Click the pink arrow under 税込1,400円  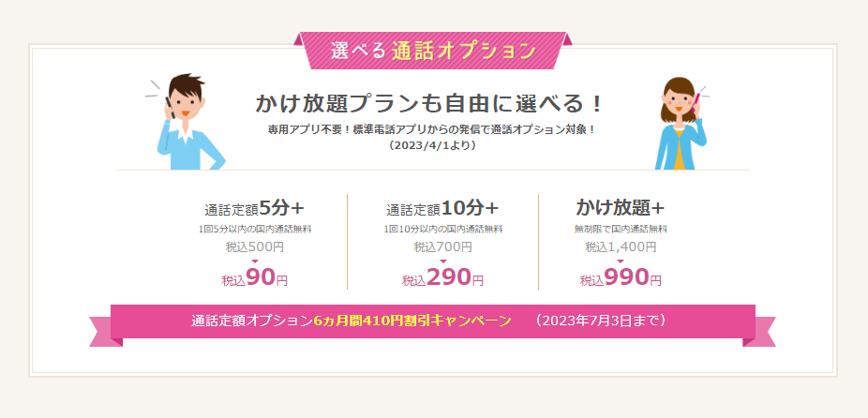click(621, 261)
